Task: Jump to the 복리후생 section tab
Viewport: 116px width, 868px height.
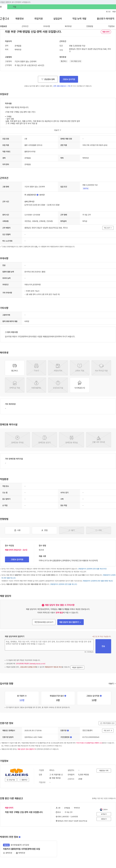Action: tap(68, 26)
